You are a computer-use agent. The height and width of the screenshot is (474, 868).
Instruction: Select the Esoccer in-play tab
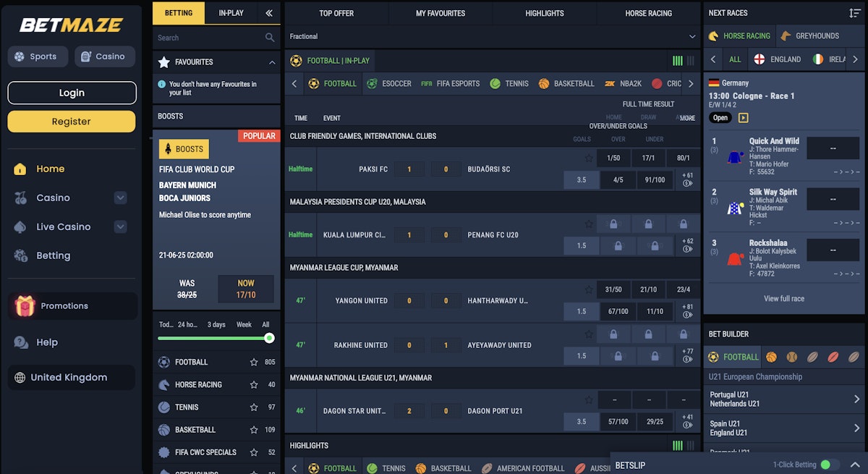click(x=389, y=84)
